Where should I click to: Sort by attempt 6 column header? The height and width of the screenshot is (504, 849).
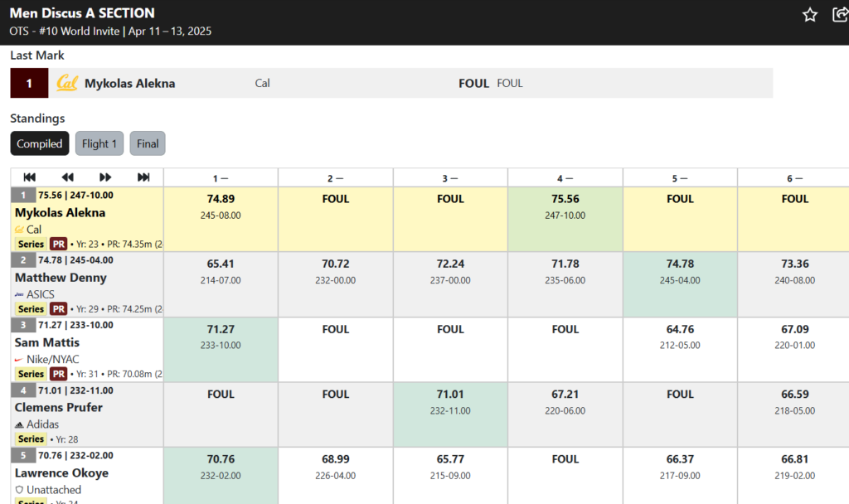click(794, 178)
